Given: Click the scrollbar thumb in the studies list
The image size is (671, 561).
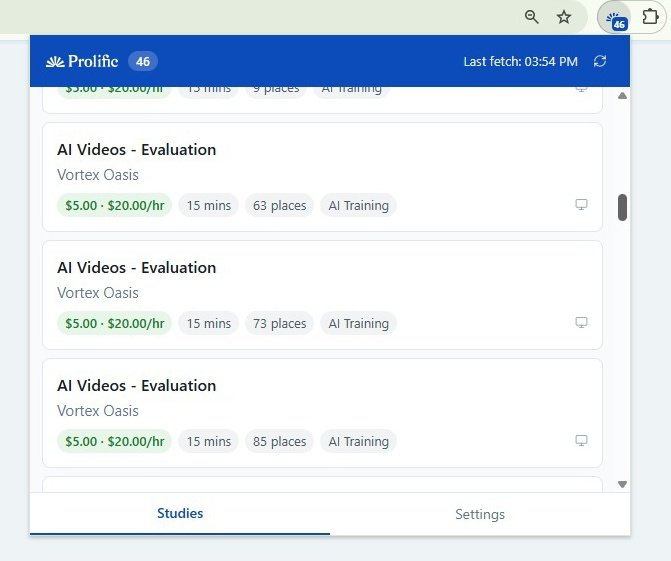Looking at the screenshot, I should pyautogui.click(x=623, y=208).
